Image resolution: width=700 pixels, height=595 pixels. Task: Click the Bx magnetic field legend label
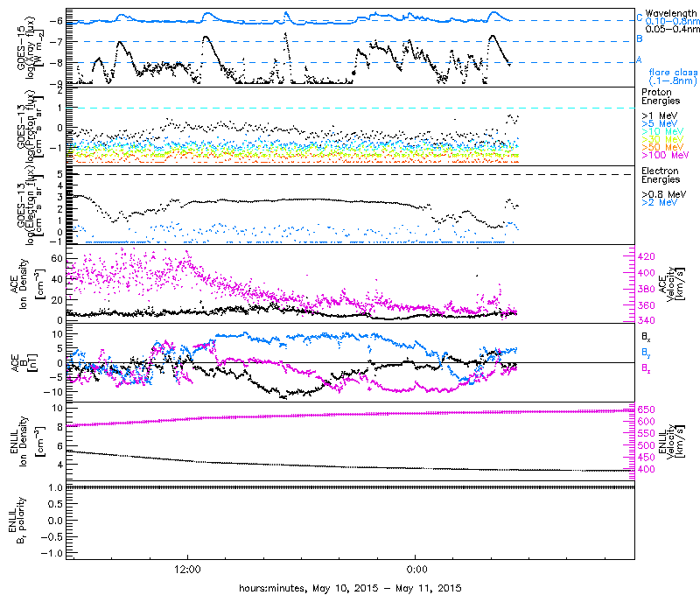646,337
